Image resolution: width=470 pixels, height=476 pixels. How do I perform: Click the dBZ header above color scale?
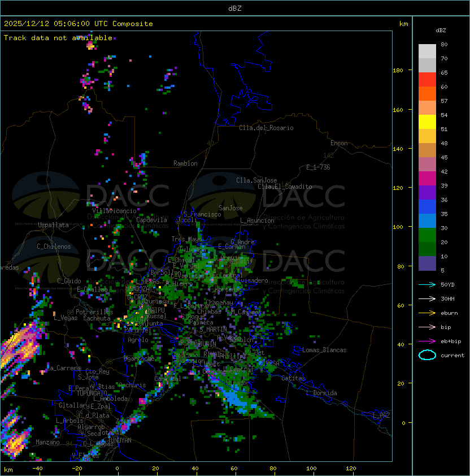click(441, 31)
